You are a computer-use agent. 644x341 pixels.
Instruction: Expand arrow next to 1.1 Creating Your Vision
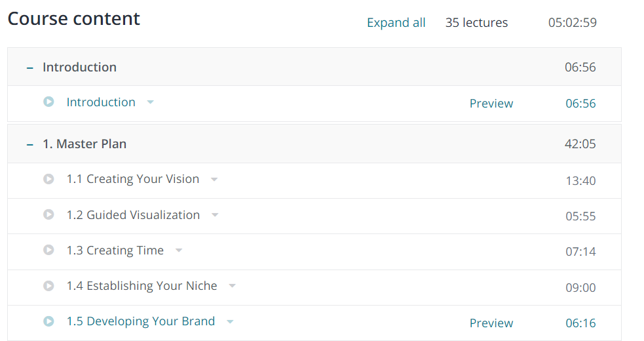pyautogui.click(x=214, y=179)
